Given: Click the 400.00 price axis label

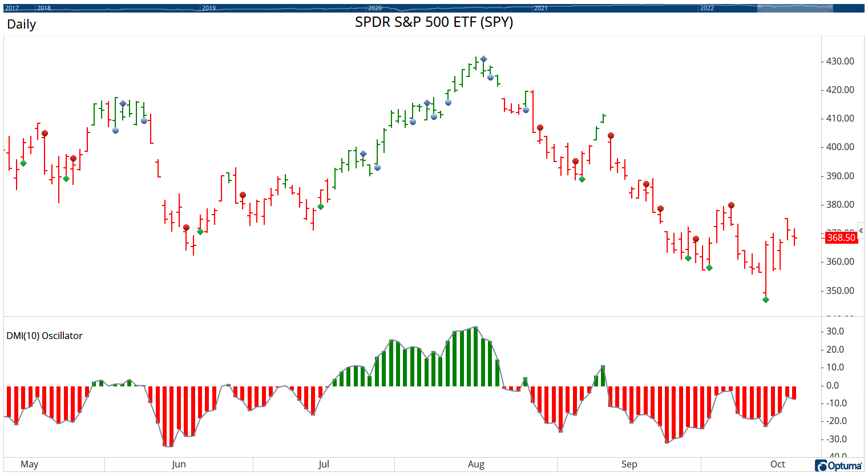Looking at the screenshot, I should click(x=841, y=147).
